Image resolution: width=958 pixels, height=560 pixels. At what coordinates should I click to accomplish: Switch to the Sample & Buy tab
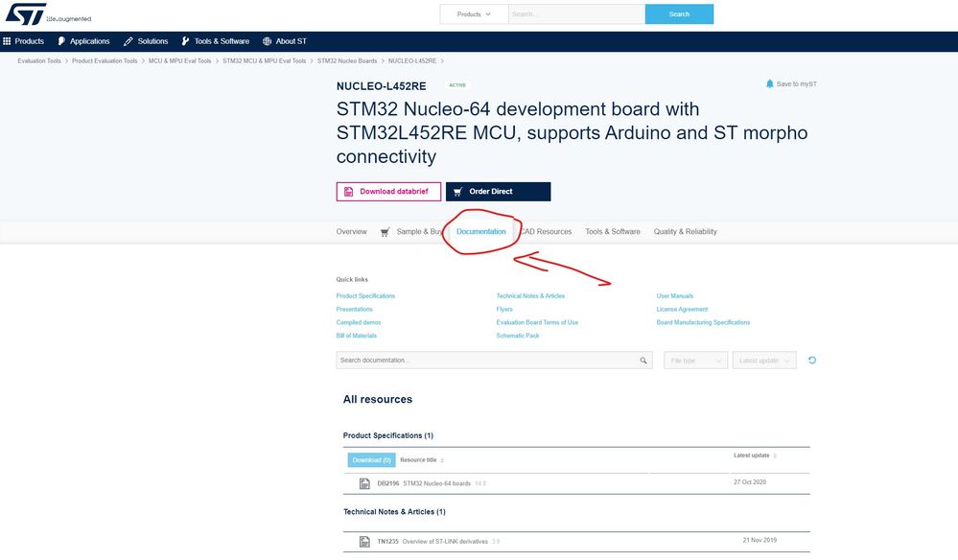tap(419, 232)
